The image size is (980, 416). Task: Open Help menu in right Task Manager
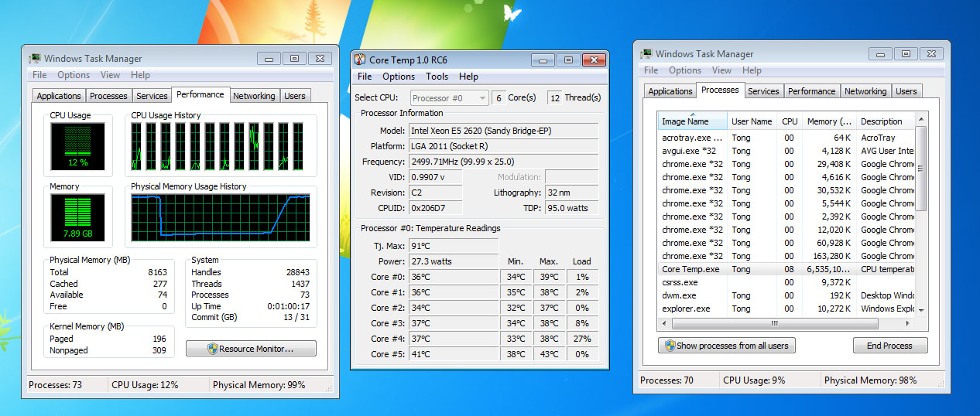point(752,70)
